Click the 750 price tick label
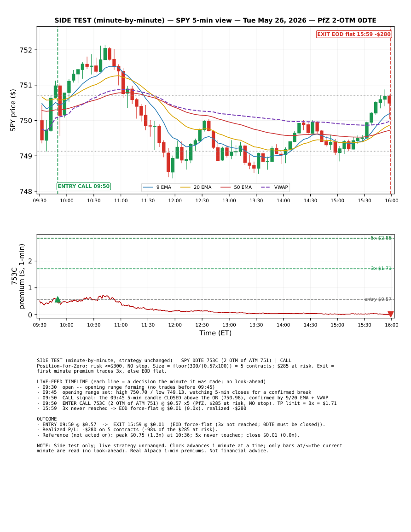Image resolution: width=411 pixels, height=532 pixels. pyautogui.click(x=26, y=121)
